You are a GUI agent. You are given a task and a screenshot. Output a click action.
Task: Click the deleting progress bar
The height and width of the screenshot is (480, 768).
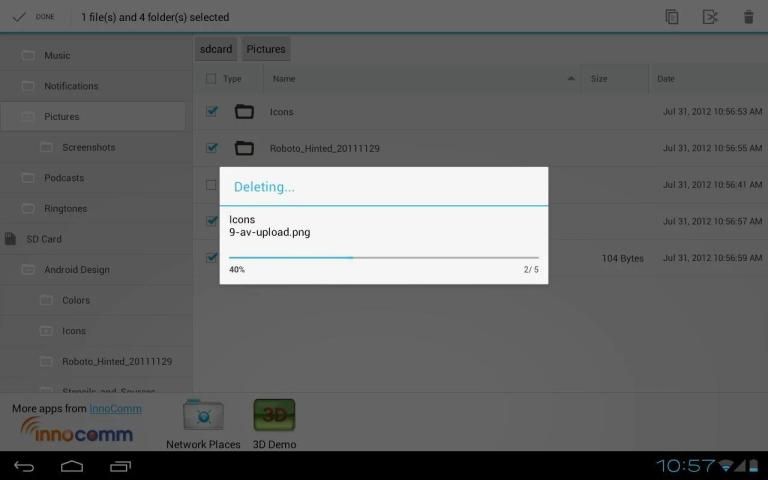click(x=384, y=257)
